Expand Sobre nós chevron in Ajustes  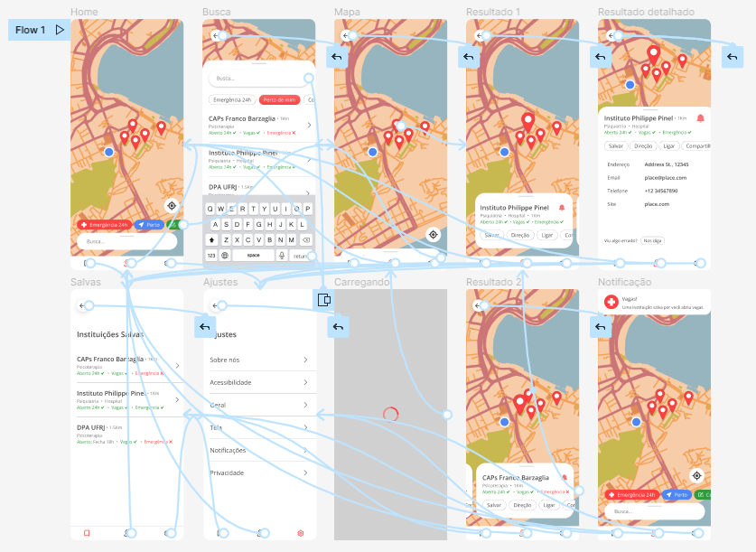[305, 360]
